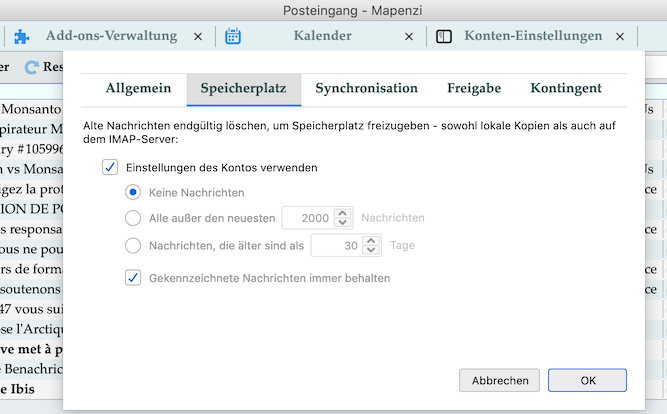This screenshot has height=414, width=667.
Task: Decrease the 30 days value
Action: tap(371, 250)
